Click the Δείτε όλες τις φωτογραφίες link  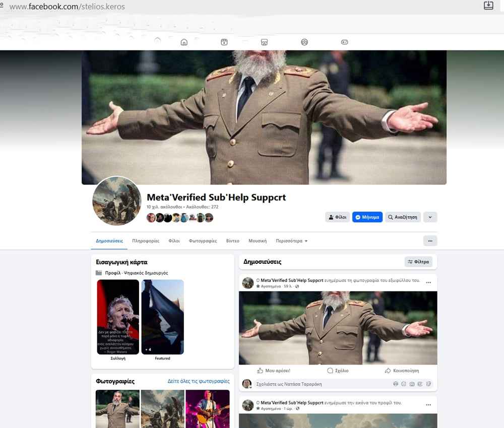tap(199, 382)
